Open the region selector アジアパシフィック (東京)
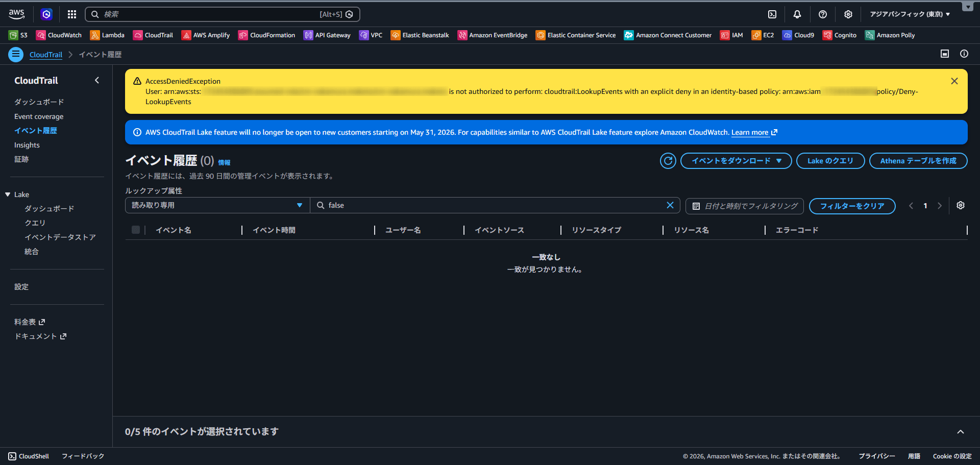 [910, 14]
